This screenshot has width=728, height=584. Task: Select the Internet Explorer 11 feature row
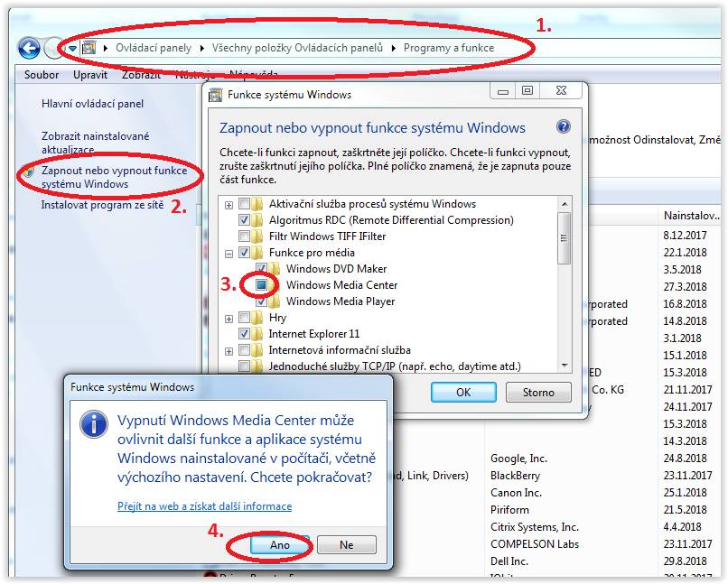pyautogui.click(x=313, y=334)
